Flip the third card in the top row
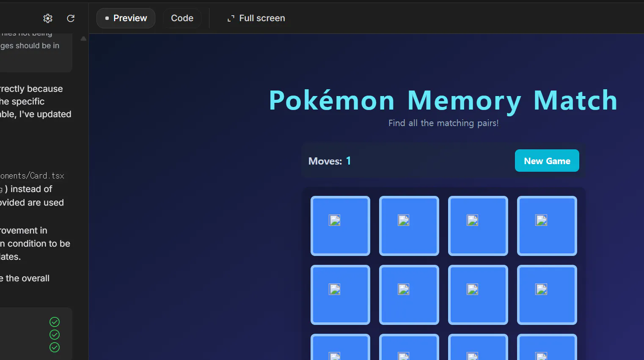 pos(478,226)
